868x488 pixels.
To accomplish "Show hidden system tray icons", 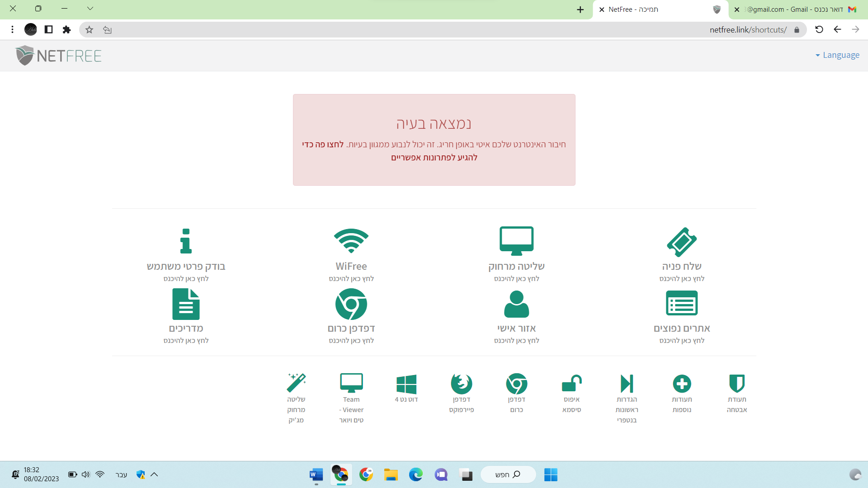I will [154, 474].
